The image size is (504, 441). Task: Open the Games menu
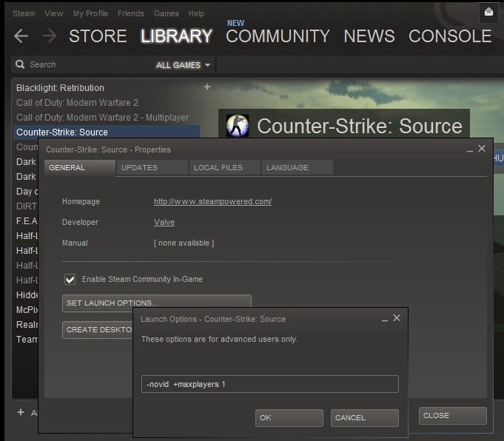pos(166,13)
